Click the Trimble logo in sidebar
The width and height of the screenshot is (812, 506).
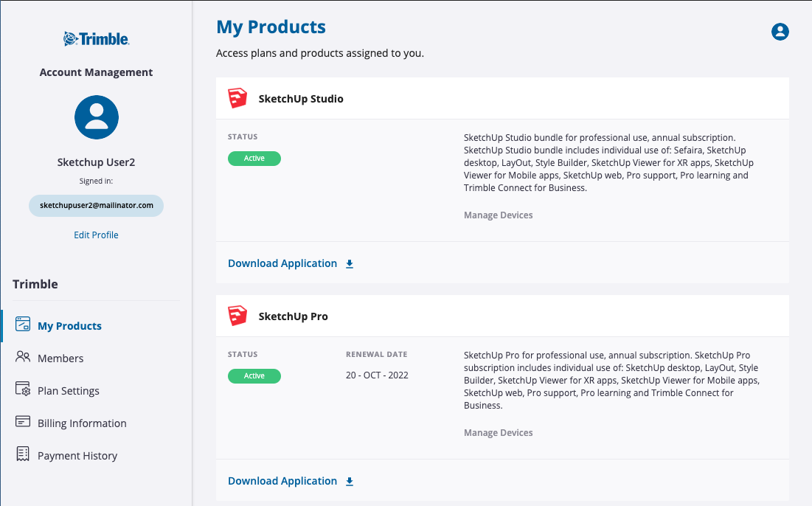point(97,39)
